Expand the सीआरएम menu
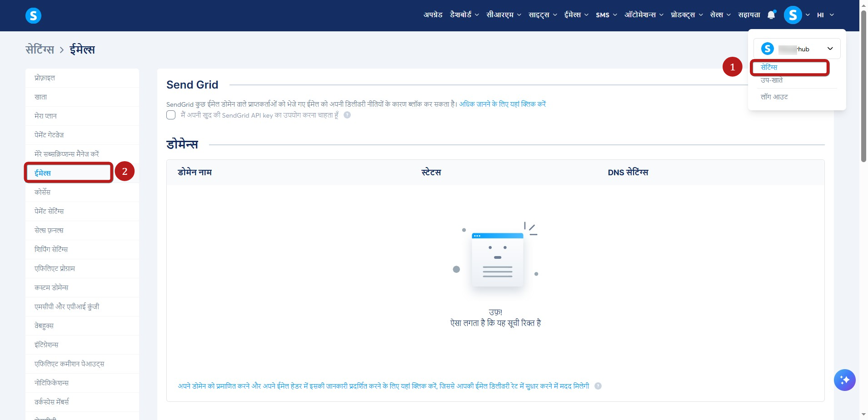 [504, 15]
